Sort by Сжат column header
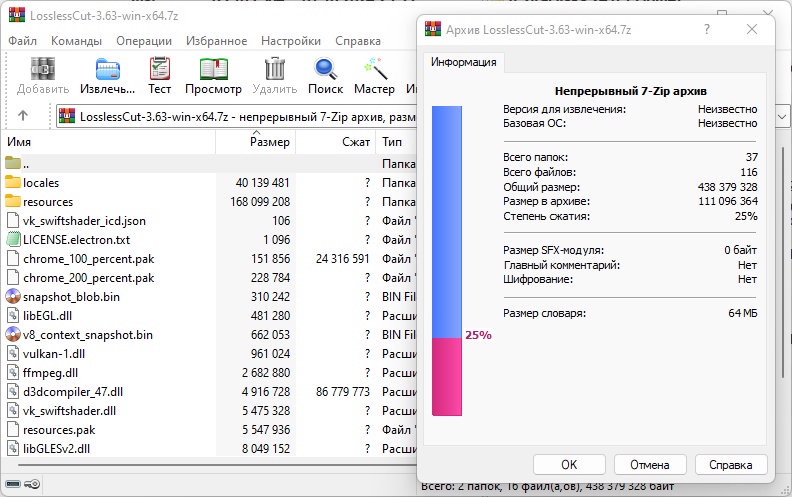 coord(336,142)
